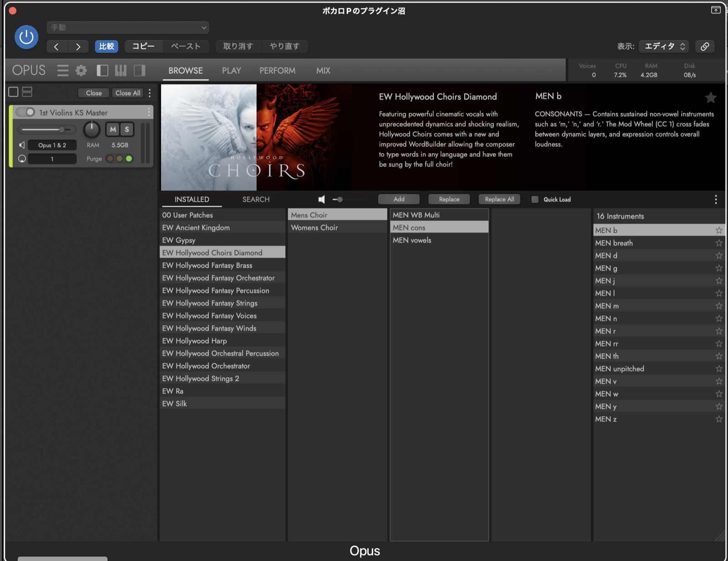Enable Quick Load checkbox
This screenshot has width=728, height=561.
pyautogui.click(x=535, y=199)
